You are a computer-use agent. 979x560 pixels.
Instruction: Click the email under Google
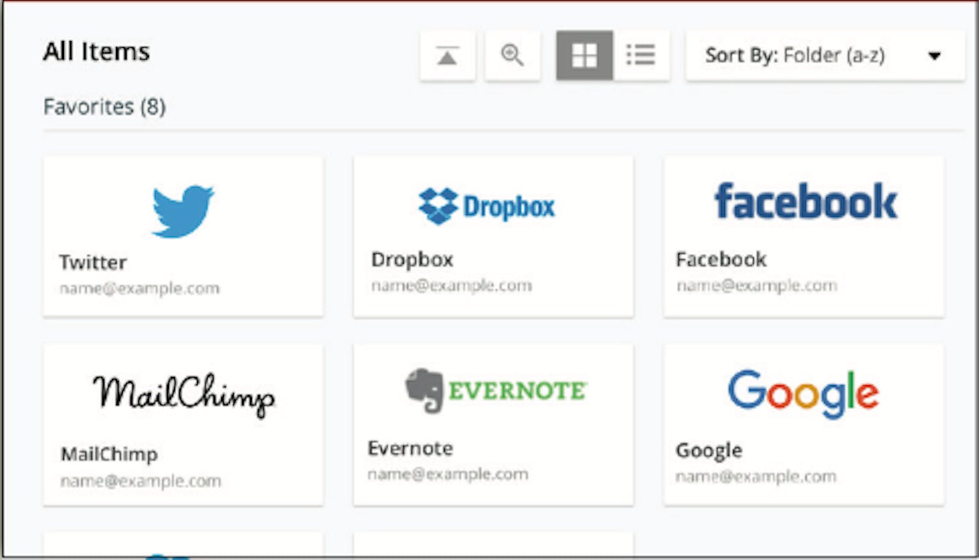pyautogui.click(x=756, y=476)
